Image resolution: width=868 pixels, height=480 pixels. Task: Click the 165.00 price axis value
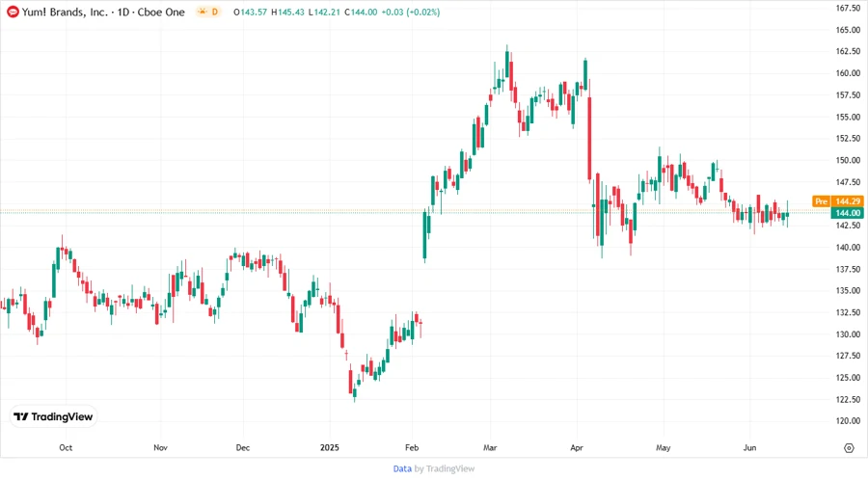pyautogui.click(x=848, y=30)
